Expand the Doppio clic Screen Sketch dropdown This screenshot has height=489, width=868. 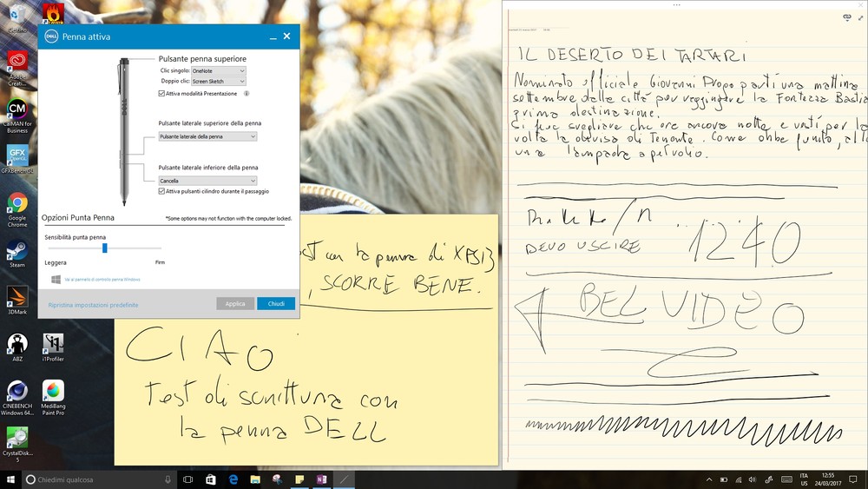pyautogui.click(x=218, y=81)
